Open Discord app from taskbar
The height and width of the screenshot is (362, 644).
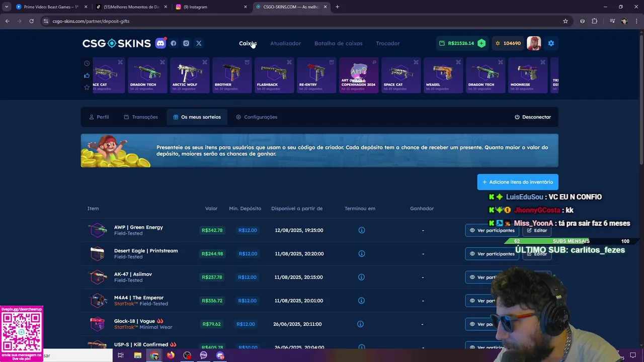(220, 355)
